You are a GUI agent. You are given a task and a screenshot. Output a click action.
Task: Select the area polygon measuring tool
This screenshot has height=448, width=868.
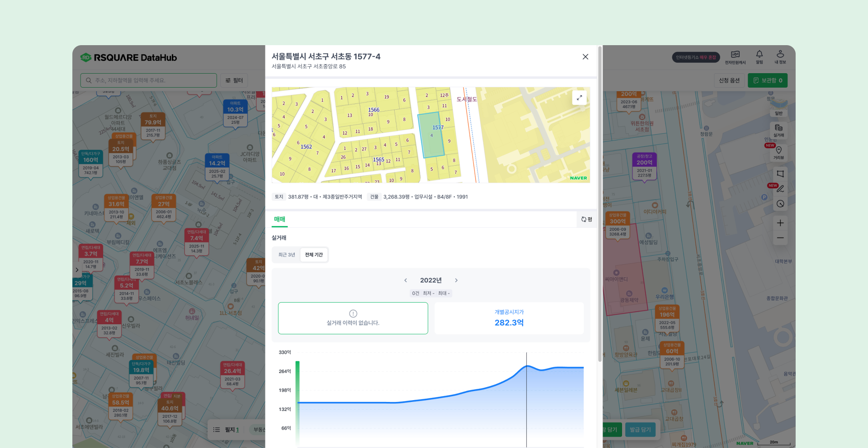click(780, 174)
